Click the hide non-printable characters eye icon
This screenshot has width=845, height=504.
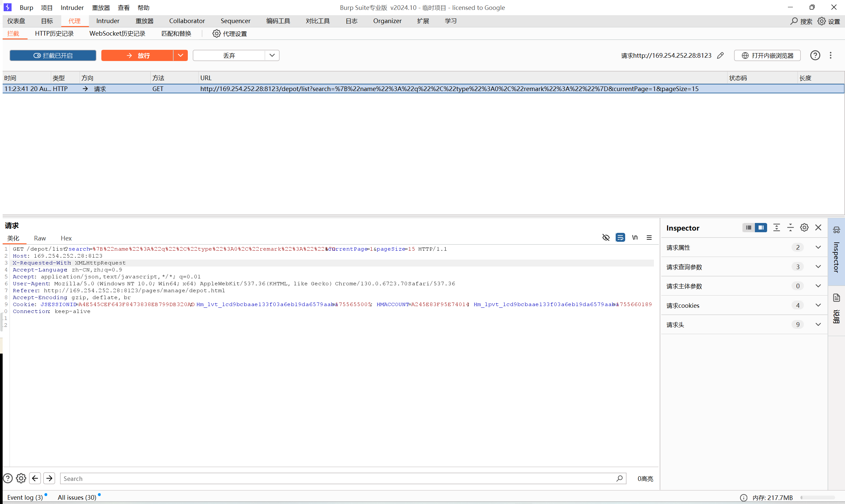(606, 237)
